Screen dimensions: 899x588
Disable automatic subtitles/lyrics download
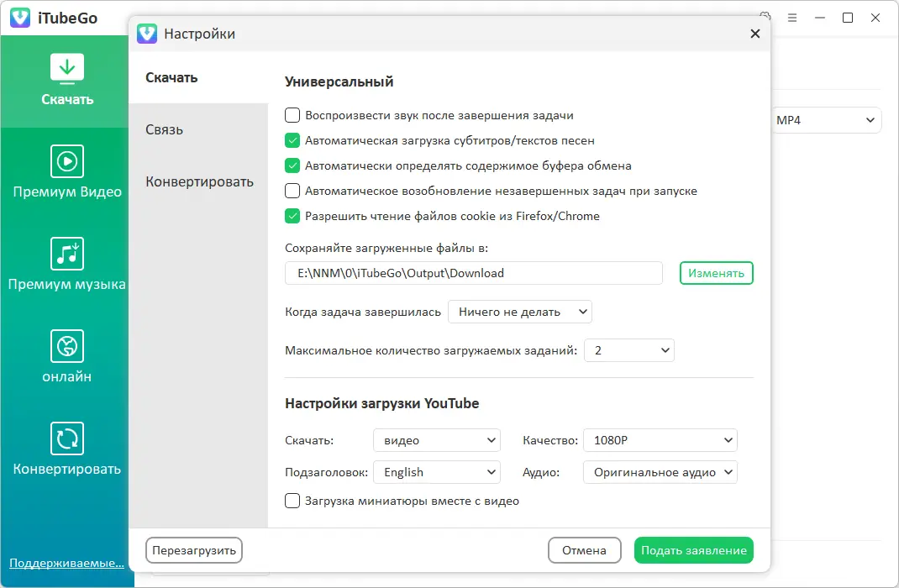tap(292, 140)
